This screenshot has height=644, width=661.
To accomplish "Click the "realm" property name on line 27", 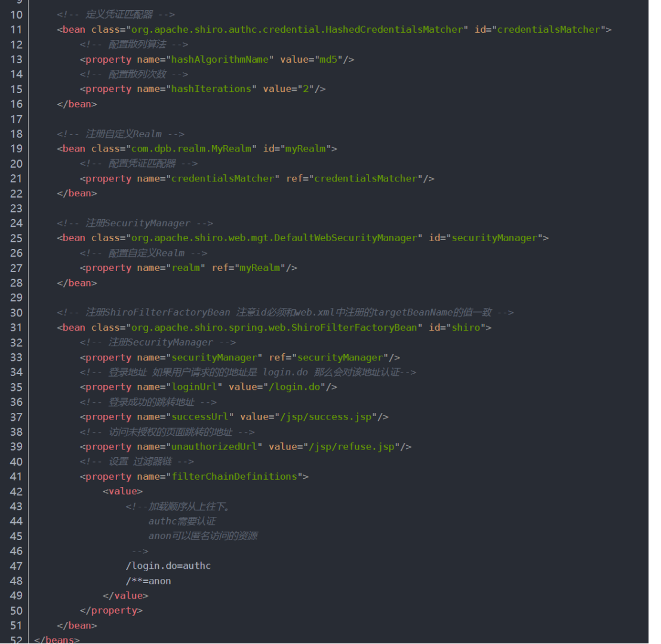I will 186,268.
